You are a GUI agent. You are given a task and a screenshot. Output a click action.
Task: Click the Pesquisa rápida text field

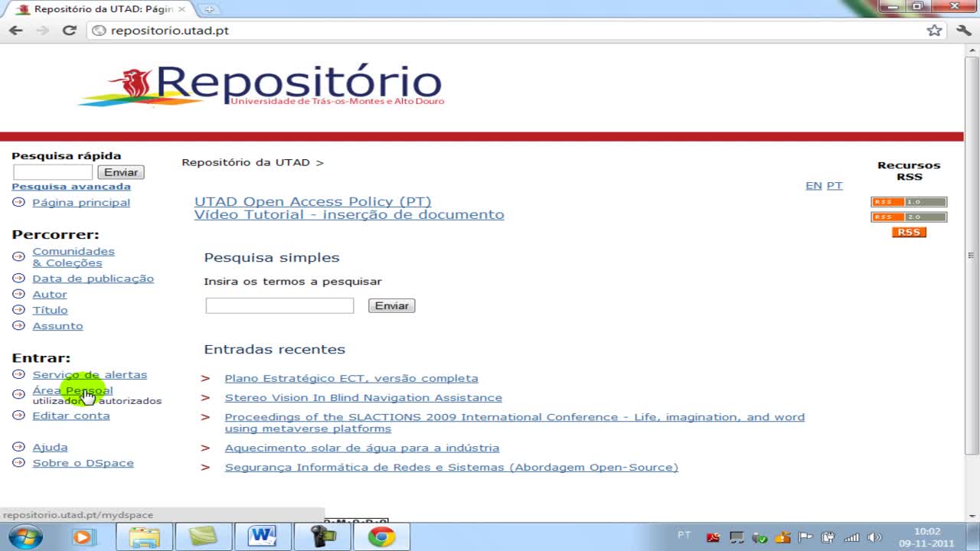pyautogui.click(x=52, y=172)
